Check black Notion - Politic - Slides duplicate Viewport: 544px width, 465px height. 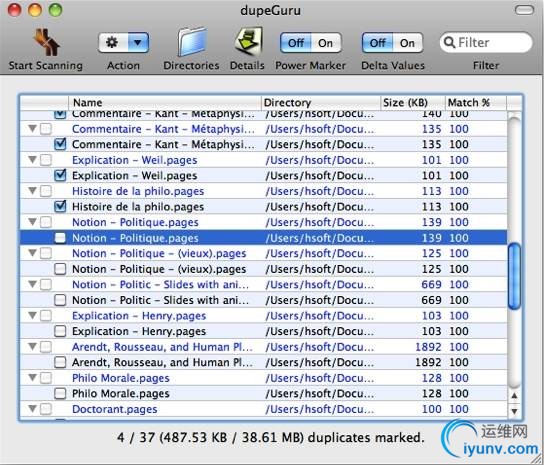60,300
